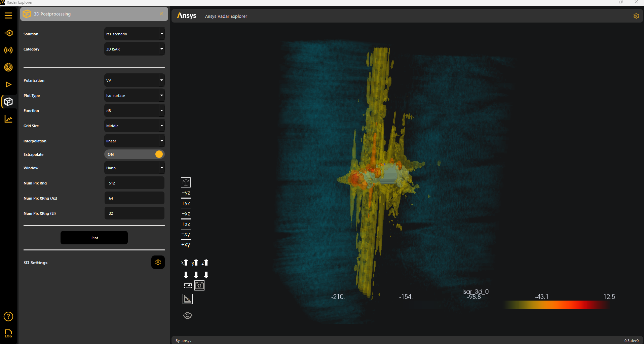Expand the Window dropdown showing Hann
This screenshot has width=644, height=344.
pyautogui.click(x=134, y=168)
